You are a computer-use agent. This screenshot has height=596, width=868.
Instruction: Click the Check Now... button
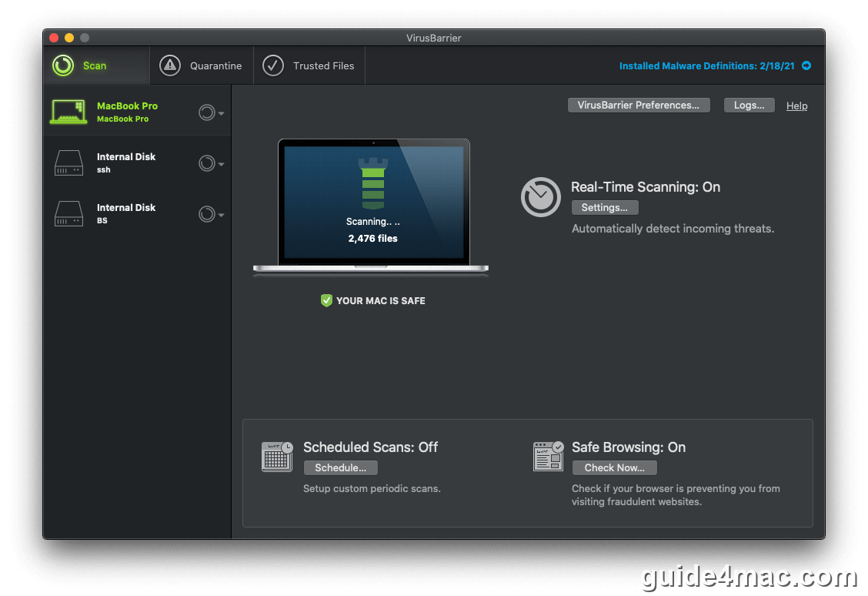[615, 468]
